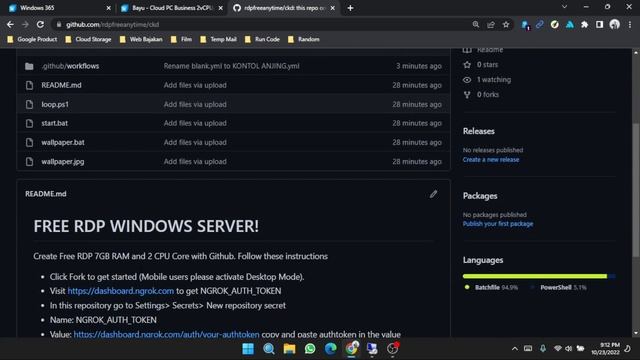The image size is (640, 360).
Task: Click the folder icon of .github/workflows row
Action: (x=29, y=66)
